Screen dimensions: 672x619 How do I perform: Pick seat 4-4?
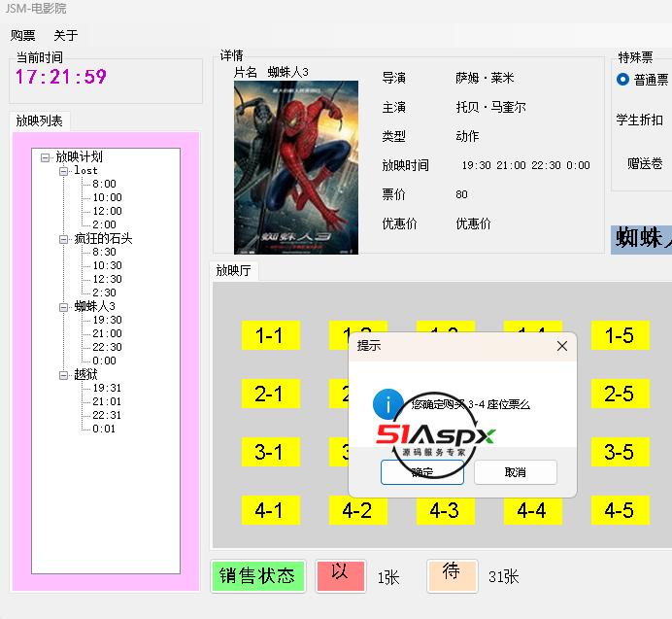533,511
